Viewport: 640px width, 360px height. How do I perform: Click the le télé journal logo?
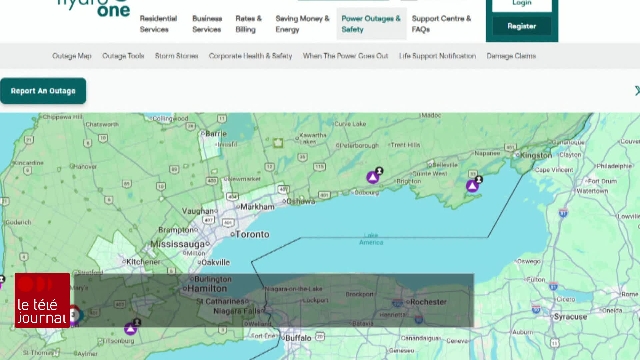coord(42,300)
